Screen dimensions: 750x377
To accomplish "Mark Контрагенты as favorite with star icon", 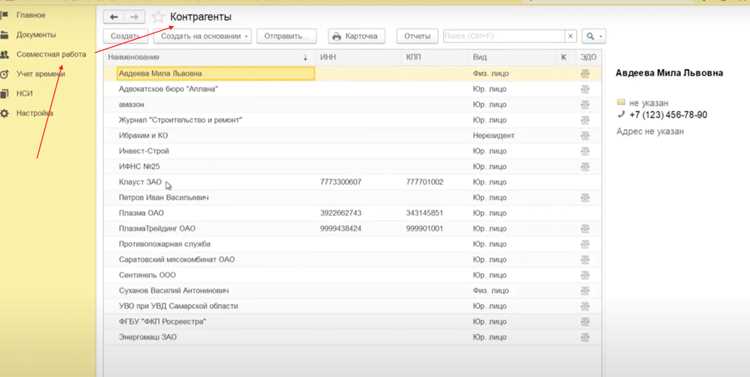I will click(x=158, y=17).
